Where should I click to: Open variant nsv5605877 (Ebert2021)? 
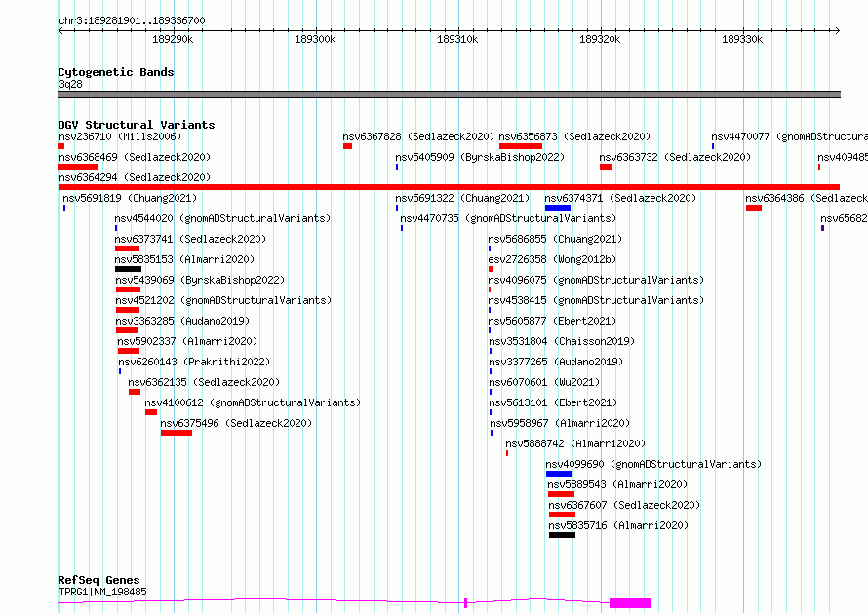(x=552, y=321)
